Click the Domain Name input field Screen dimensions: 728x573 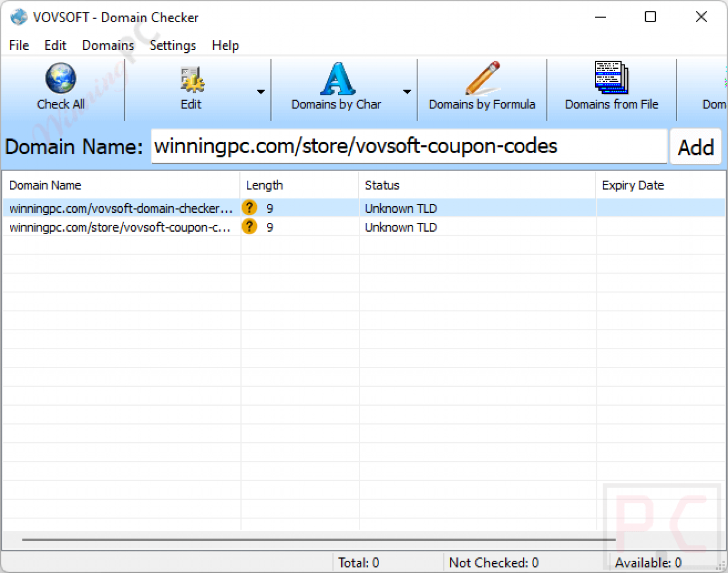click(x=408, y=146)
